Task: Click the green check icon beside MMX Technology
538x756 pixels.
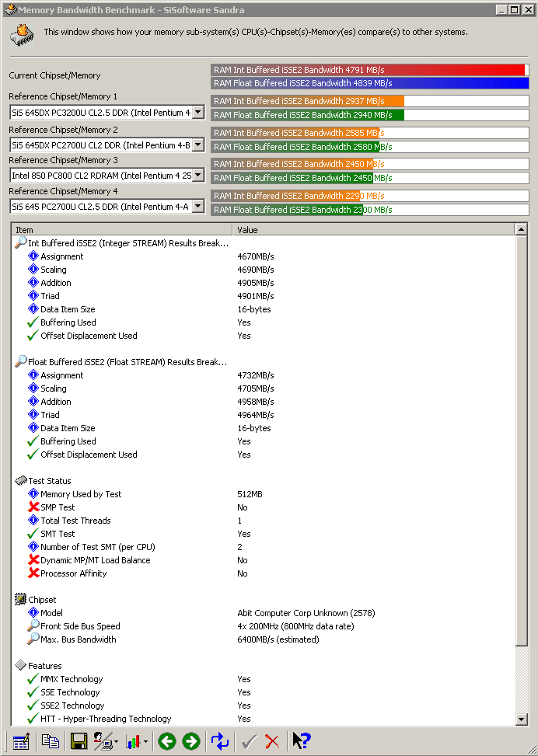Action: (33, 679)
